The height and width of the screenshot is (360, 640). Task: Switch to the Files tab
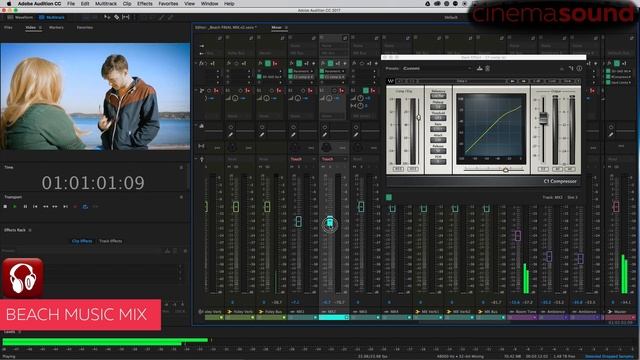click(x=8, y=27)
